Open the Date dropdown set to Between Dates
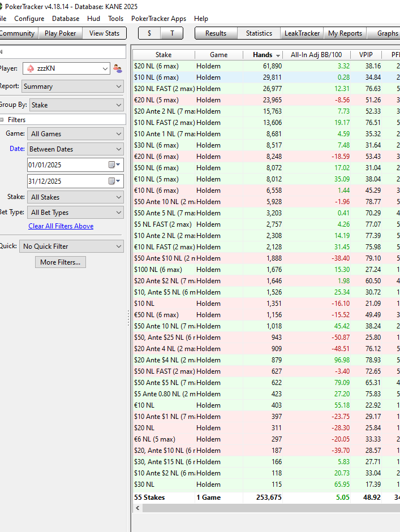This screenshot has width=400, height=532. coord(75,149)
